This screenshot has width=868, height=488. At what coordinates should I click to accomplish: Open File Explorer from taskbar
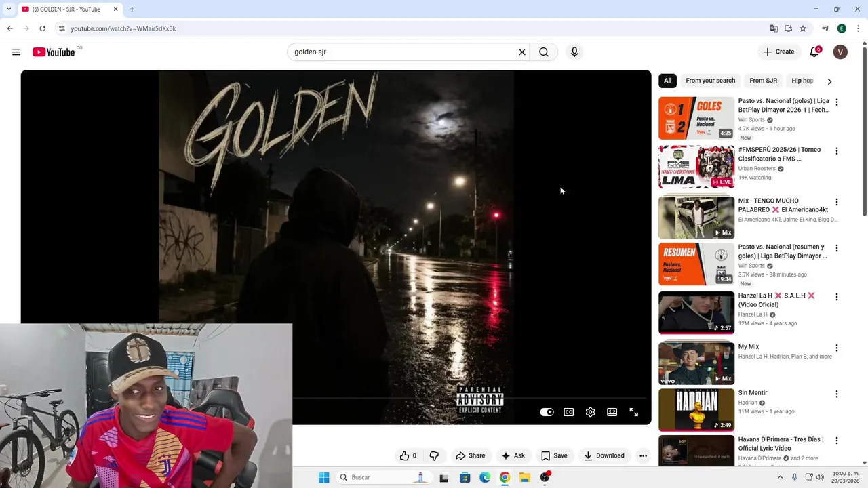[x=525, y=477]
